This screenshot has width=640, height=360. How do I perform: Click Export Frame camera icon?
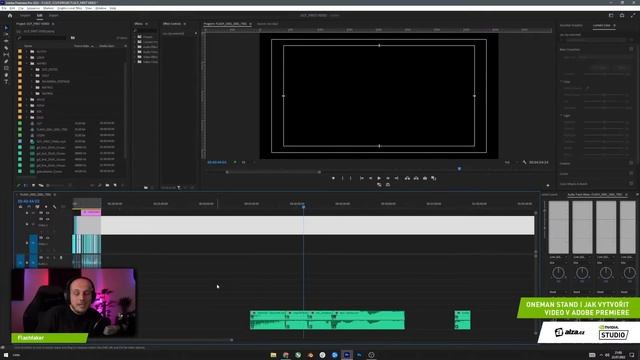click(425, 178)
